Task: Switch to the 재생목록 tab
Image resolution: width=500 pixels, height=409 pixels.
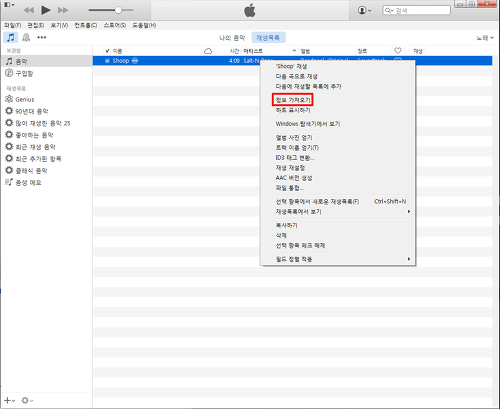Action: tap(268, 38)
